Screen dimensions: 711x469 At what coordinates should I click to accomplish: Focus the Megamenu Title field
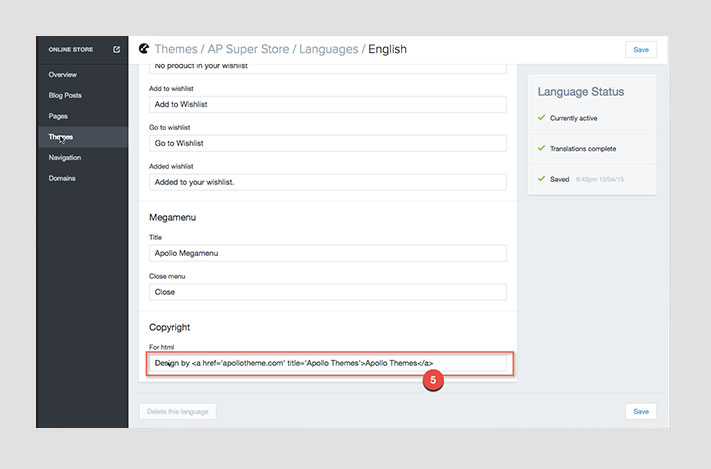coord(327,253)
